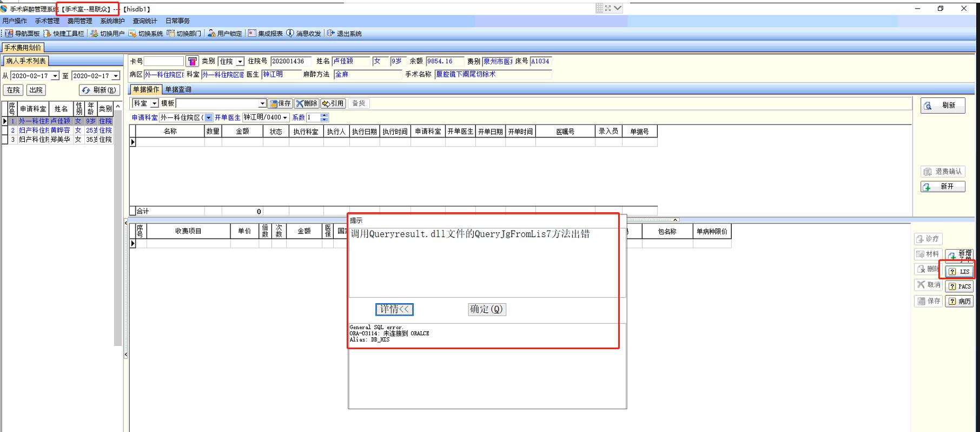Image resolution: width=980 pixels, height=432 pixels.
Task: Click the 保存 button on right panel
Action: click(x=928, y=301)
